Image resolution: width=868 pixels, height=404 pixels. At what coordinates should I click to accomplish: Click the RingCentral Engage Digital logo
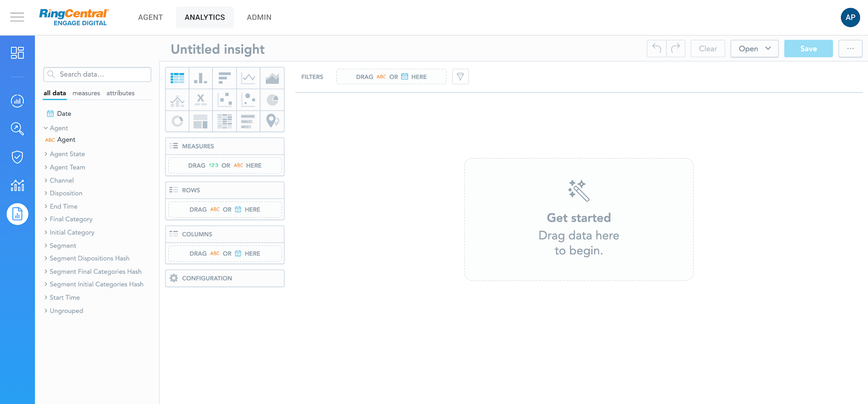[74, 17]
